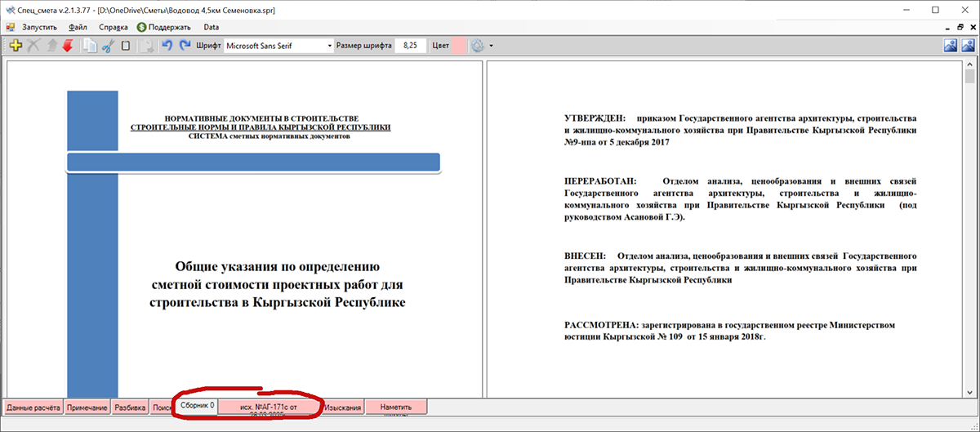Click the pink Цвет color swatch

click(459, 46)
